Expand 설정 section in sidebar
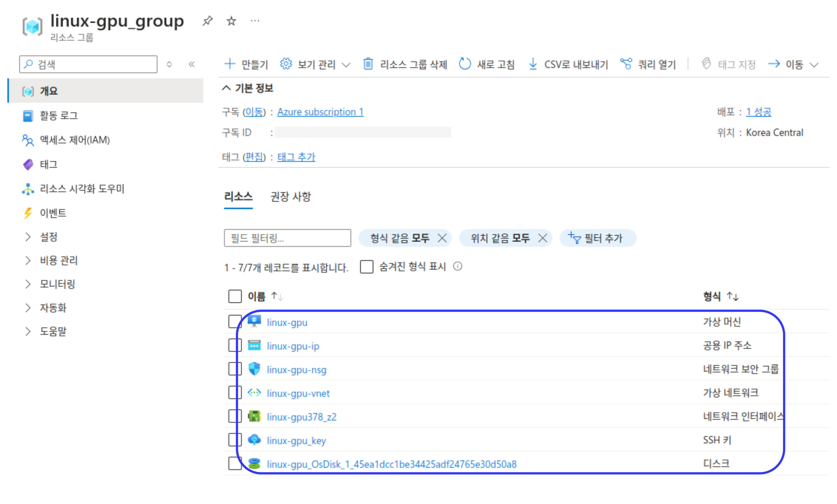This screenshot has width=837, height=504. pos(28,237)
